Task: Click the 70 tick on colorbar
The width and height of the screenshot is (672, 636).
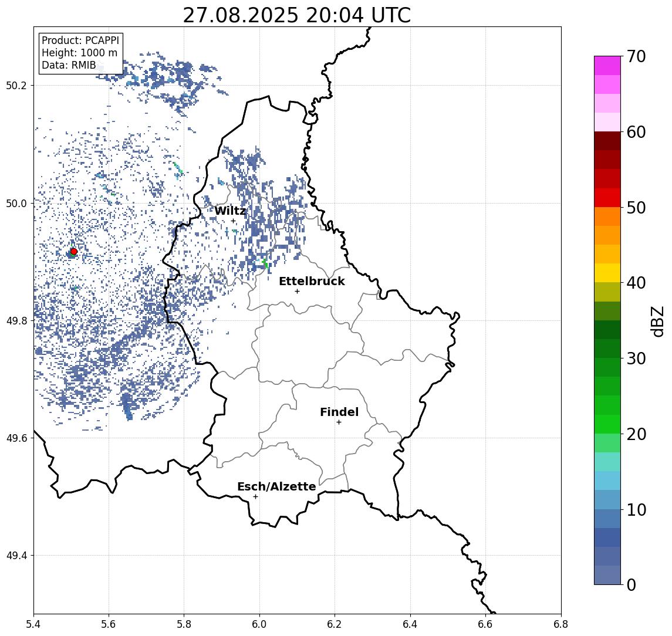Action: tap(636, 56)
